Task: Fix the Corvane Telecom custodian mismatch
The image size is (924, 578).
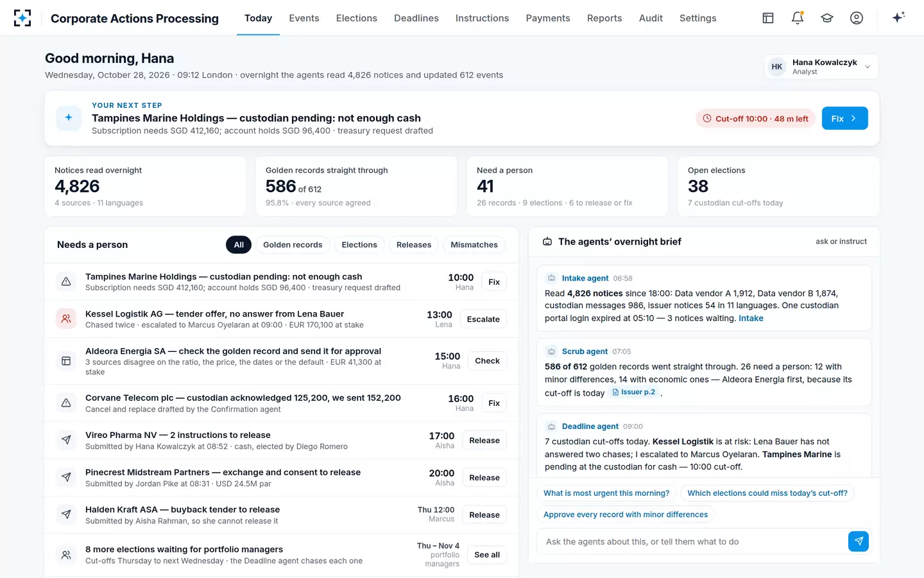Action: coord(494,403)
